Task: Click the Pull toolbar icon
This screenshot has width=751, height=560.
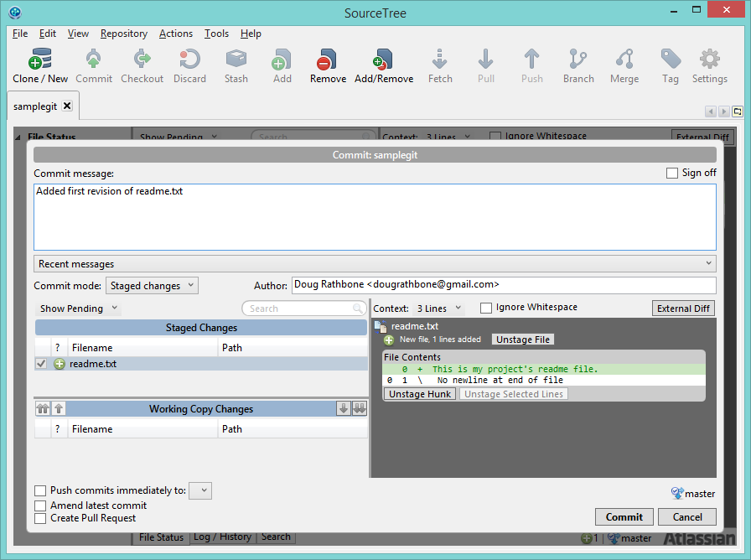Action: tap(485, 65)
